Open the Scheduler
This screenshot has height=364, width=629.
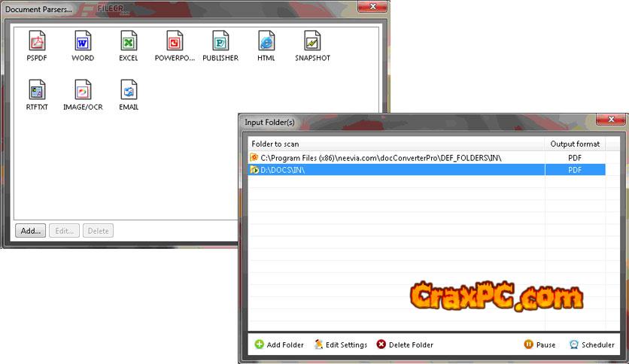[x=591, y=344]
